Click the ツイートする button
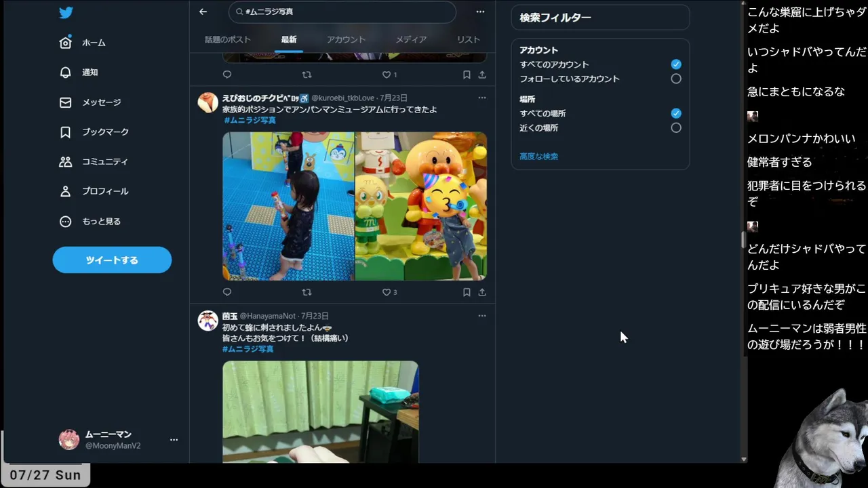The height and width of the screenshot is (488, 868). [x=112, y=260]
